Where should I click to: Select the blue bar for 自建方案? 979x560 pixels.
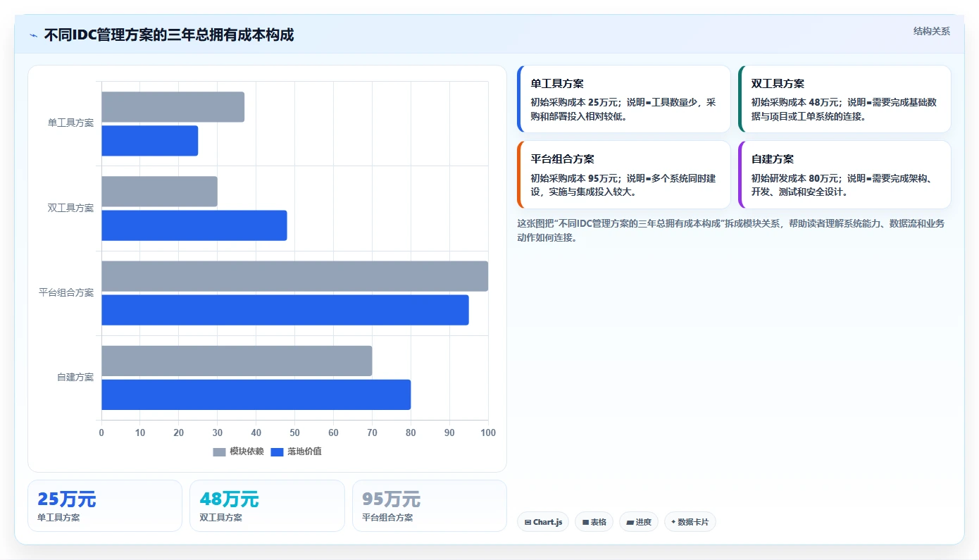click(x=256, y=394)
